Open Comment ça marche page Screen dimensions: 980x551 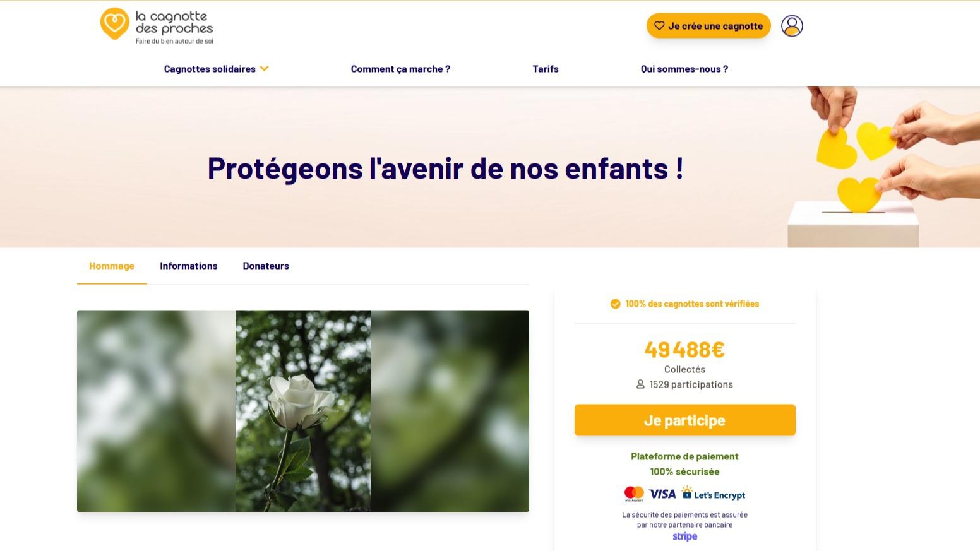coord(400,69)
